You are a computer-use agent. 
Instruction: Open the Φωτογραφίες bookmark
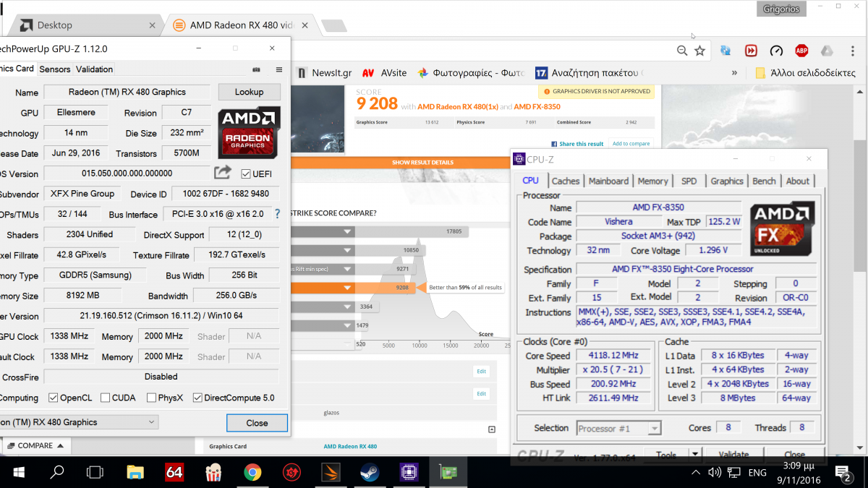(x=470, y=73)
